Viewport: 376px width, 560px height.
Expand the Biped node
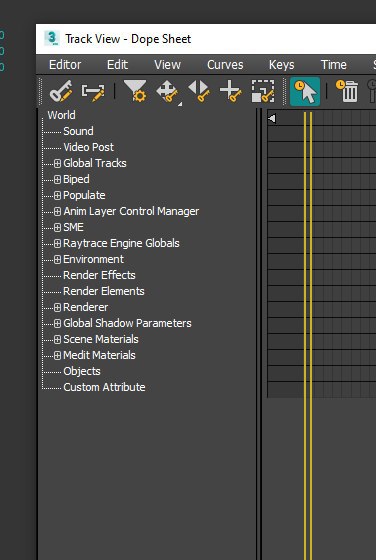click(57, 179)
